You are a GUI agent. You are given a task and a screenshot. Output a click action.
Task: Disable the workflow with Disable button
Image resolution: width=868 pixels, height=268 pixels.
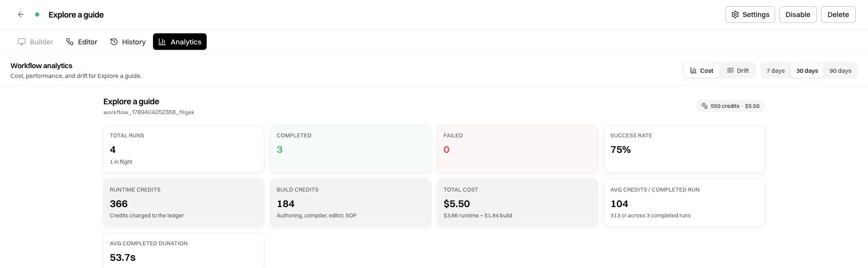coord(798,14)
